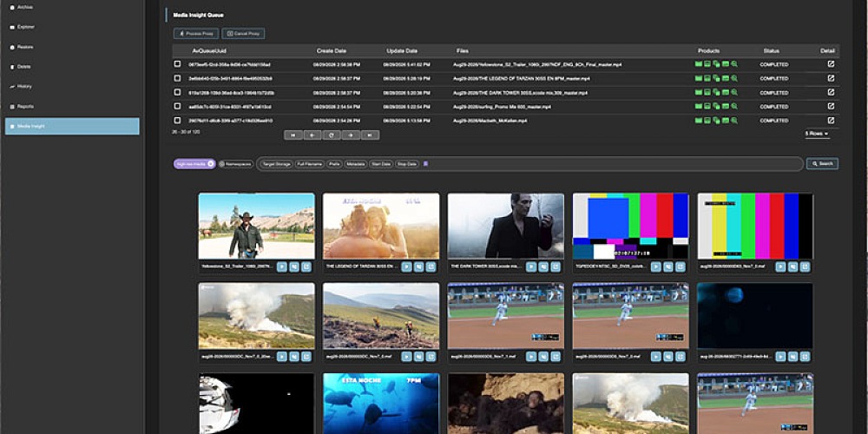The width and height of the screenshot is (868, 434).
Task: Click the Cancel Proxy button
Action: (x=243, y=34)
